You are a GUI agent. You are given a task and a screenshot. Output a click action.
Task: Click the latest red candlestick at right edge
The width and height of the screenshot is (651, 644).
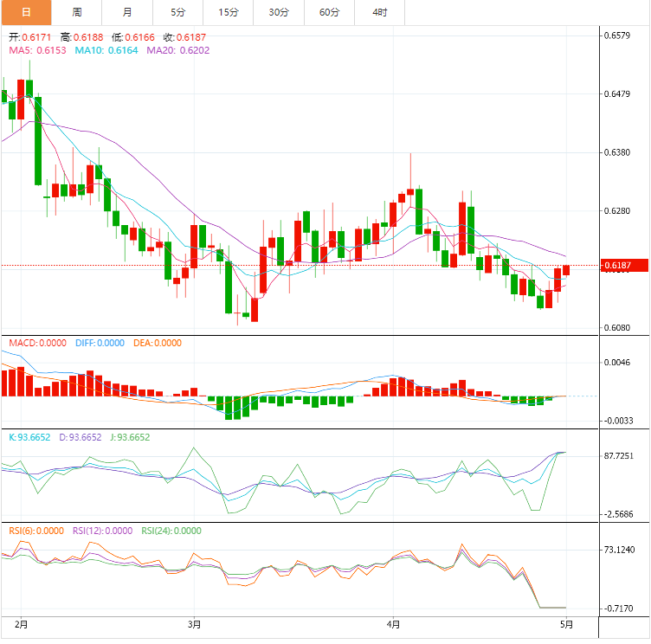tap(566, 270)
